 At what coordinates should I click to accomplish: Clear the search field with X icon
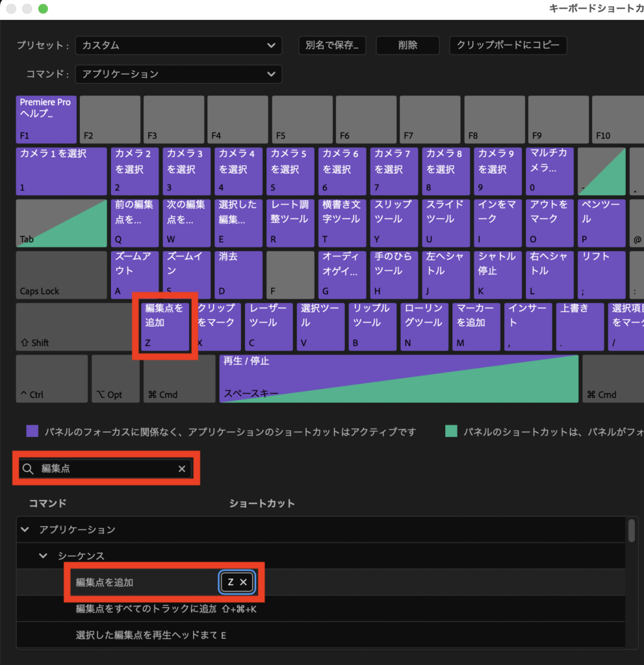(x=182, y=469)
